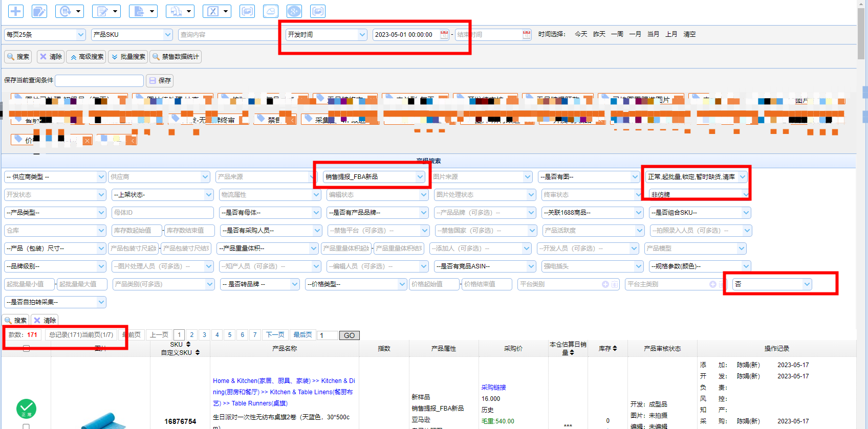Click the plus icon to add a product
The height and width of the screenshot is (429, 868).
[x=16, y=11]
